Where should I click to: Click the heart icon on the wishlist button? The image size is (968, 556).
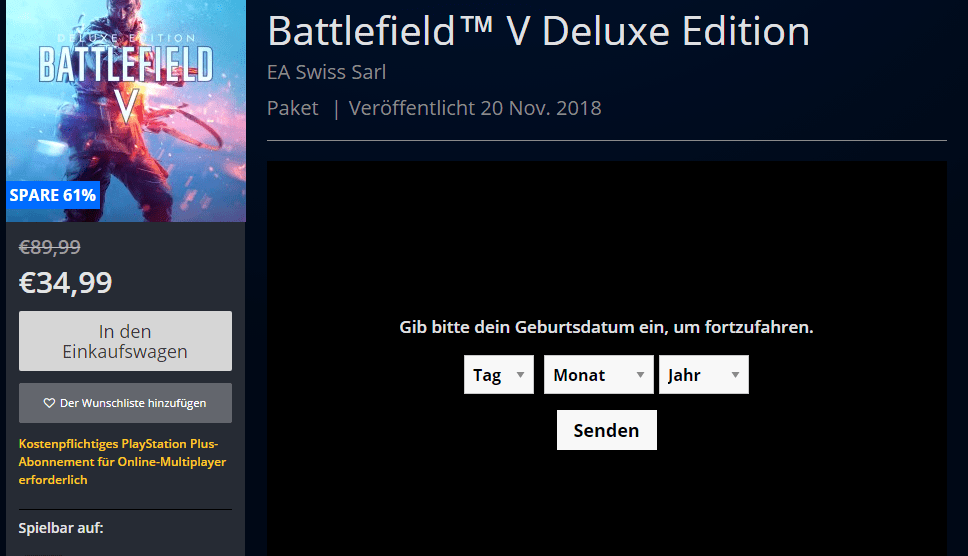coord(49,403)
